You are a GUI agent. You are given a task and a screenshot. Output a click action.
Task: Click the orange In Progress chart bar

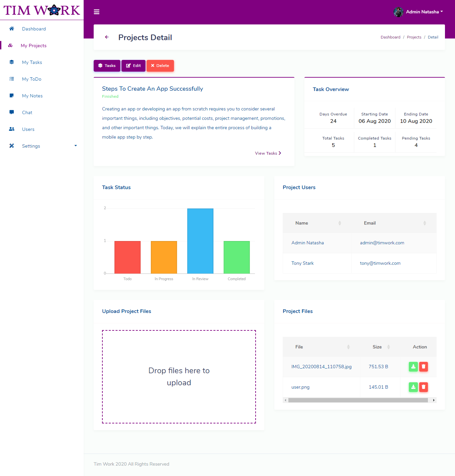click(x=164, y=257)
